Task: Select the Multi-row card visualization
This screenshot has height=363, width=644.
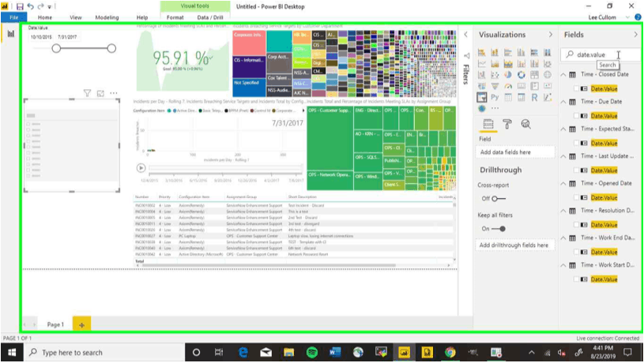Action: pyautogui.click(x=534, y=86)
